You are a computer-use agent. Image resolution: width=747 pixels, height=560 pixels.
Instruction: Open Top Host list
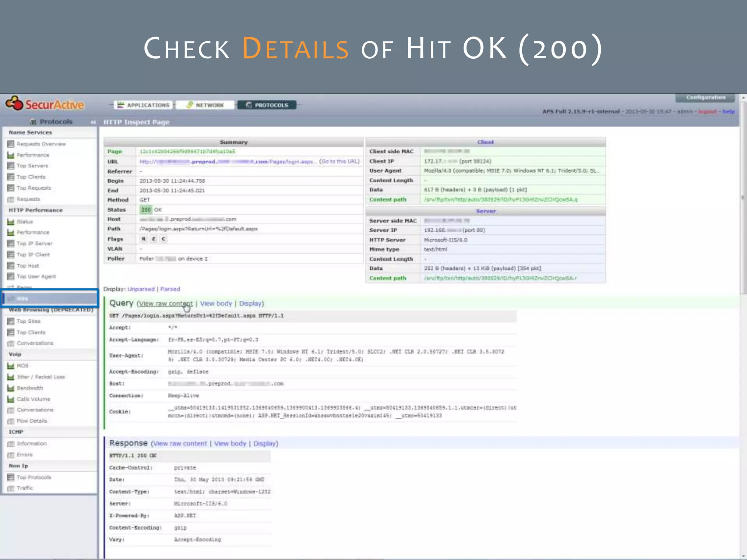tap(28, 266)
